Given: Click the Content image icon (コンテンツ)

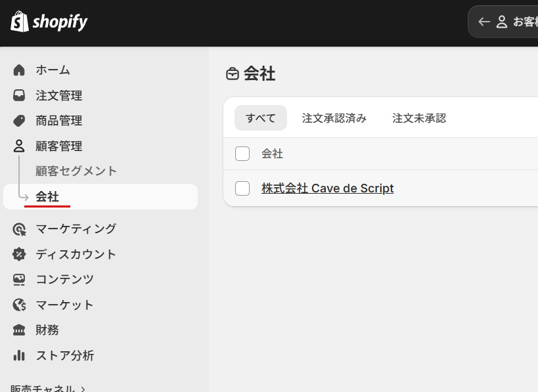Looking at the screenshot, I should (19, 280).
